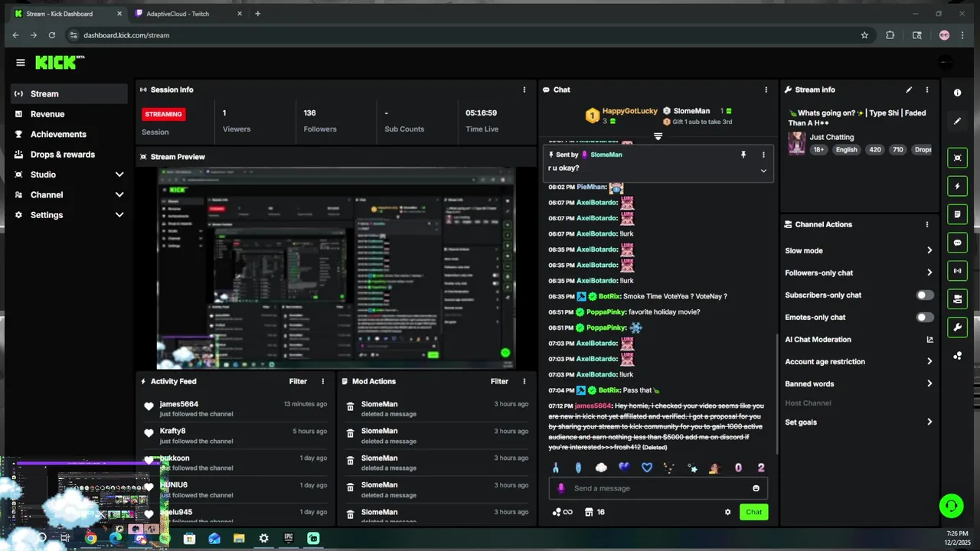Open pinned message three-dot menu

[x=763, y=155]
